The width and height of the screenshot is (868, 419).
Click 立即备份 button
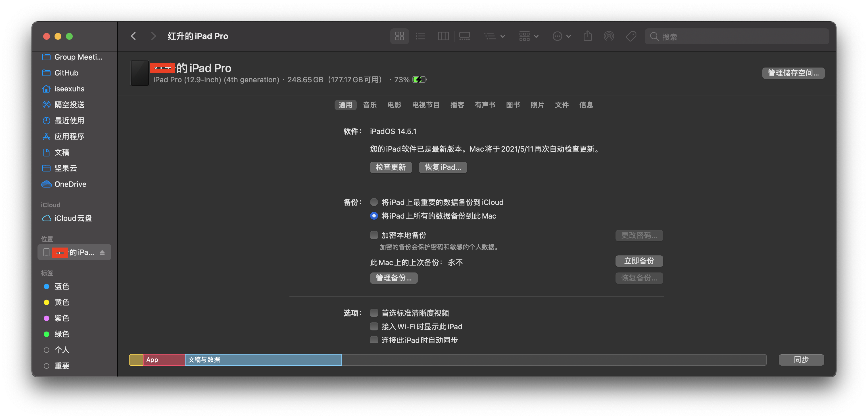(x=639, y=261)
